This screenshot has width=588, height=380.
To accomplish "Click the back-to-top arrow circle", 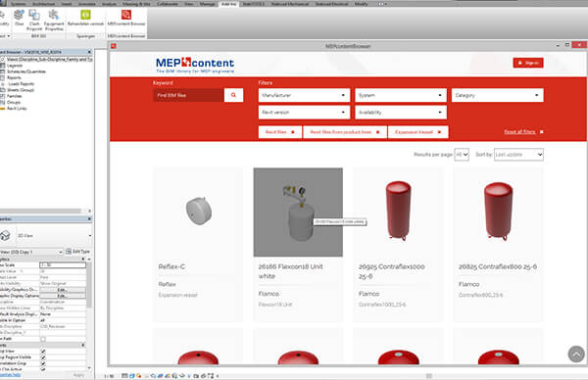I will pos(576,354).
